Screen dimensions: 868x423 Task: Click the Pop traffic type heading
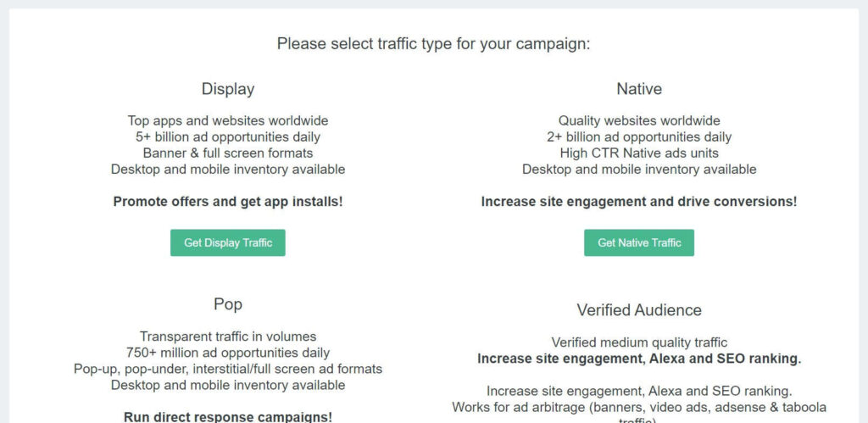coord(228,304)
